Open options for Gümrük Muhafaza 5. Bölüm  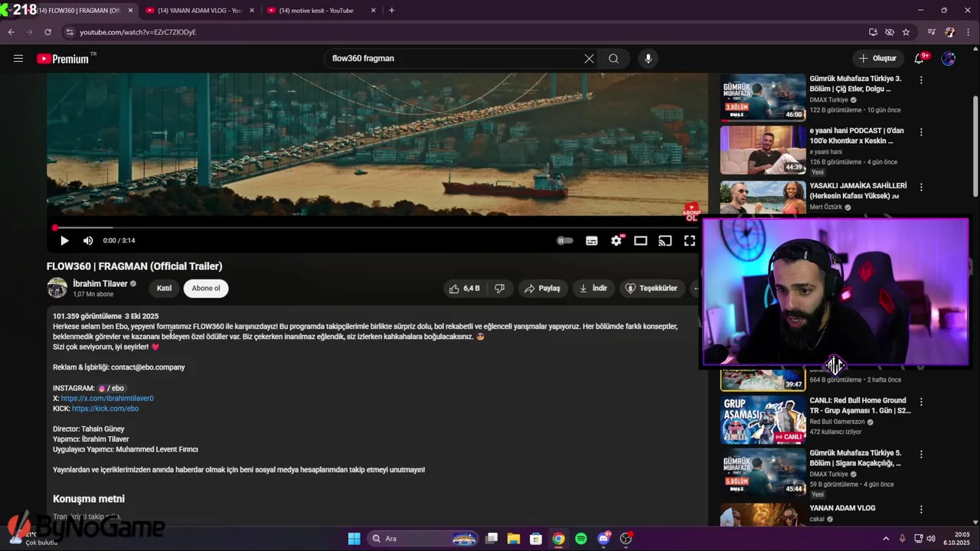(921, 455)
